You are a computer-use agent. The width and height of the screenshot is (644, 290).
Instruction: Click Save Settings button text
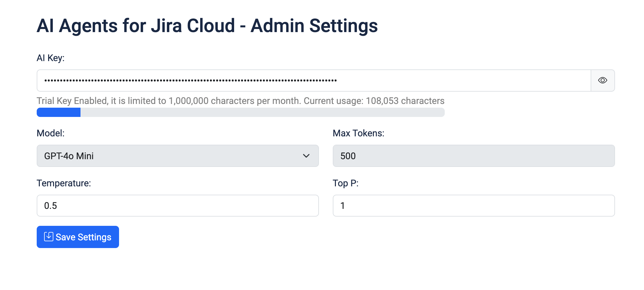coord(83,237)
